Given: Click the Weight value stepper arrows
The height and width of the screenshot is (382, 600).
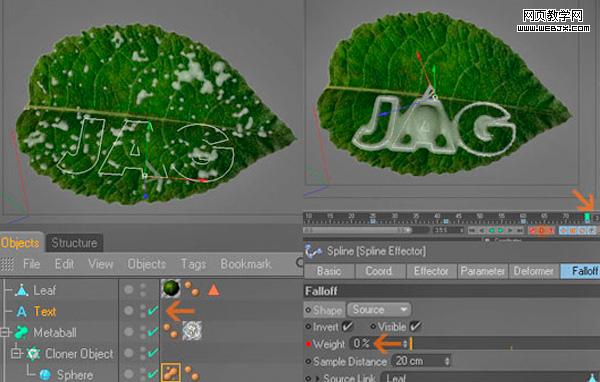Looking at the screenshot, I should click(x=405, y=344).
